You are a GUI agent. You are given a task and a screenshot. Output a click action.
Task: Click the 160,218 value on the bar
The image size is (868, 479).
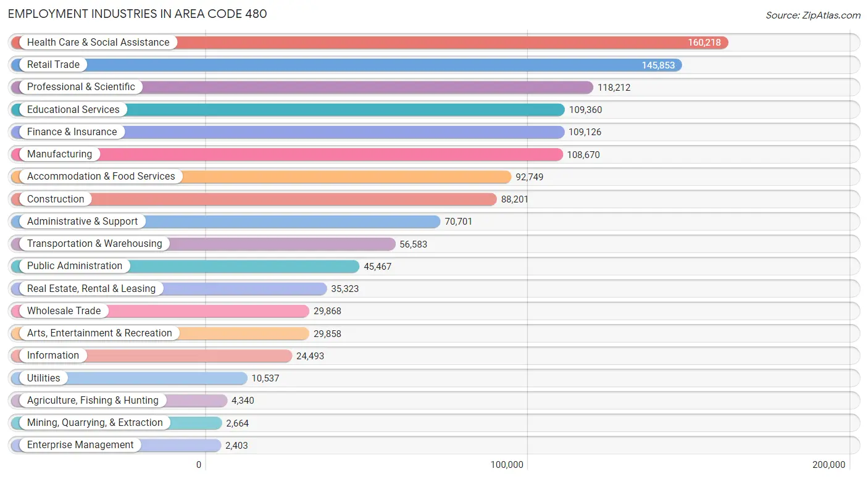pos(704,43)
